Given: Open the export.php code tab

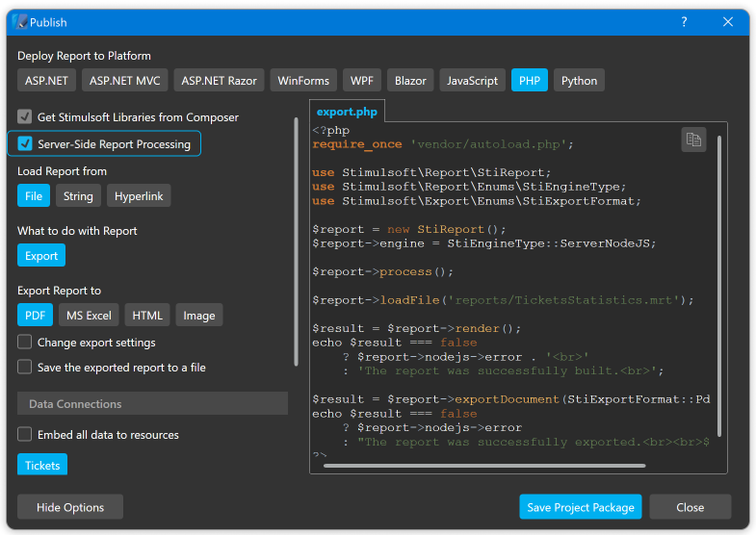Looking at the screenshot, I should pyautogui.click(x=347, y=112).
